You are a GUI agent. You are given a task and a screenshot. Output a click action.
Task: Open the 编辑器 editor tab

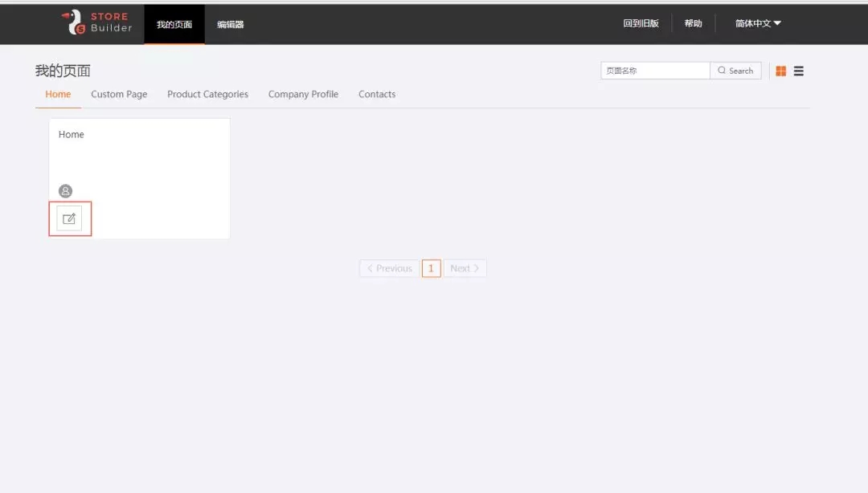pos(230,24)
